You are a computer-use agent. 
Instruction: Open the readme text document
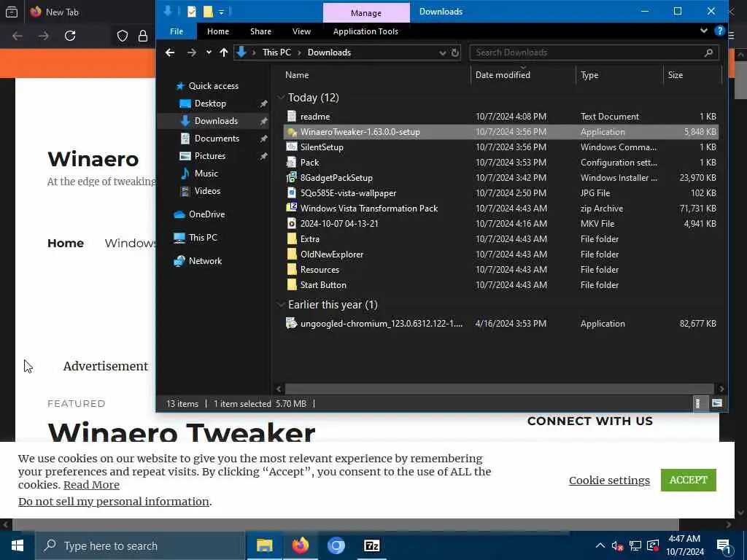coord(315,117)
